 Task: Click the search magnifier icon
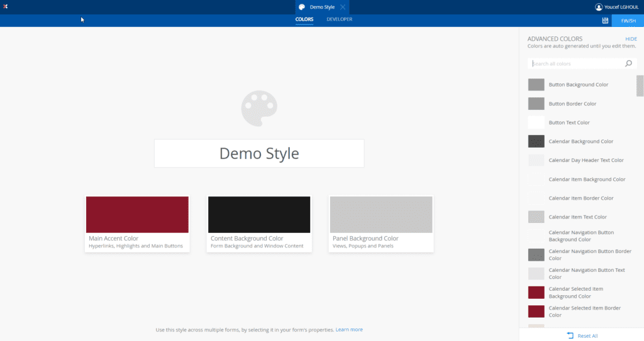(628, 63)
